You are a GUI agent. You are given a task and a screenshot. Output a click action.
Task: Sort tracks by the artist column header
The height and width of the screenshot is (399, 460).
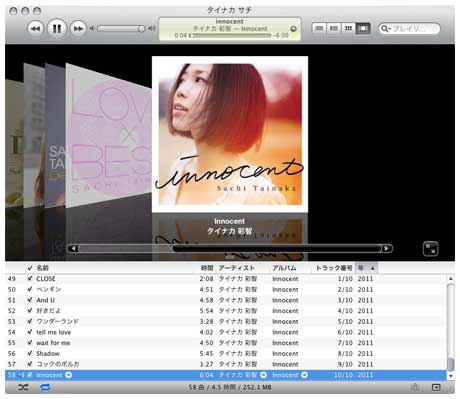[x=236, y=268]
